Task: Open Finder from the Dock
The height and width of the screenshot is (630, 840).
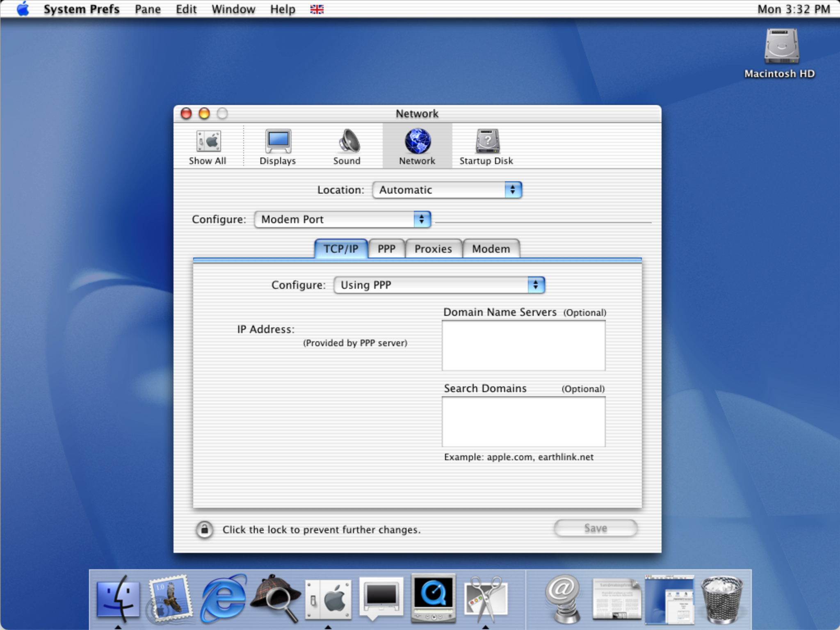Action: pos(118,598)
